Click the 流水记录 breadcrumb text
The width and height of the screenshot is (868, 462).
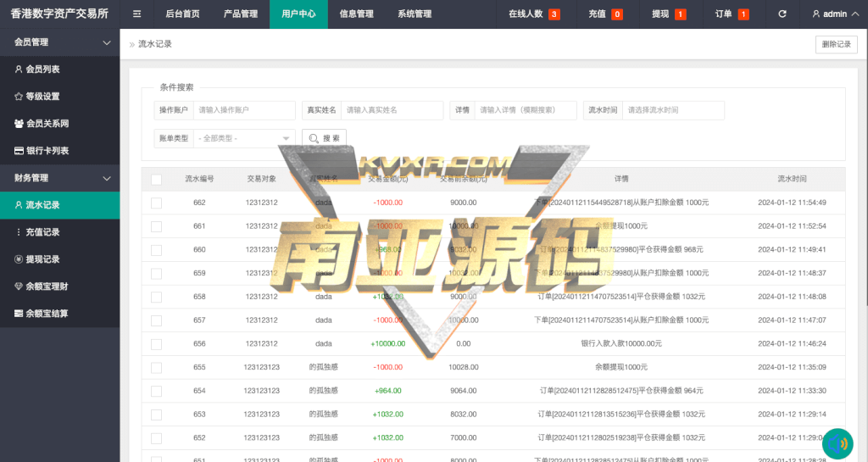[155, 44]
